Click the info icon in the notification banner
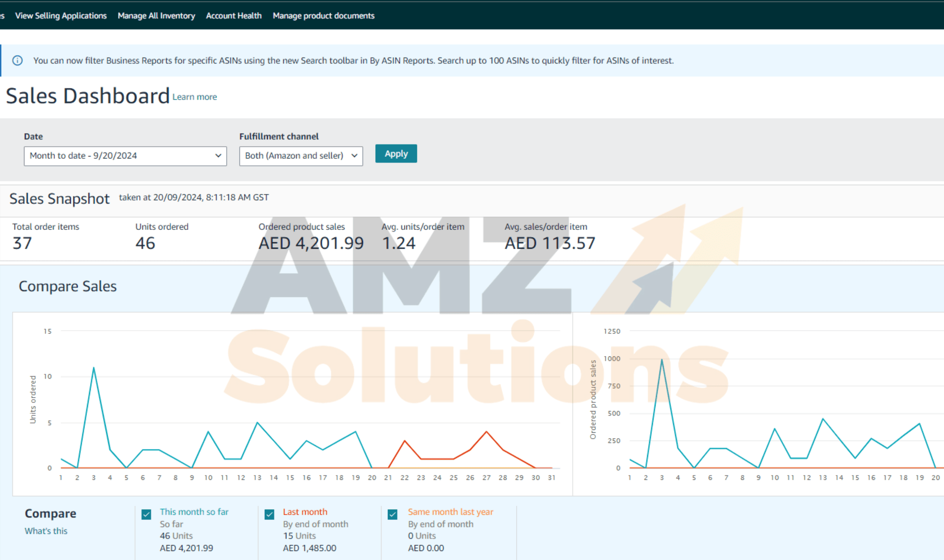This screenshot has width=944, height=560. [x=17, y=61]
